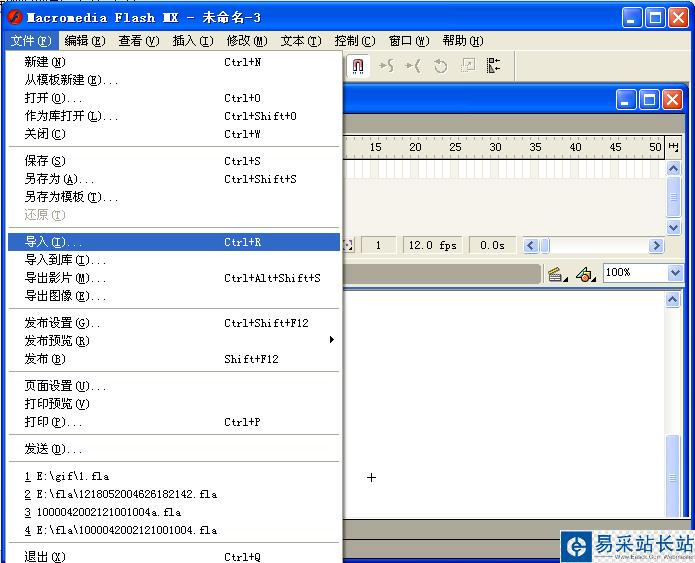Open the 修改(M) menu

[247, 41]
